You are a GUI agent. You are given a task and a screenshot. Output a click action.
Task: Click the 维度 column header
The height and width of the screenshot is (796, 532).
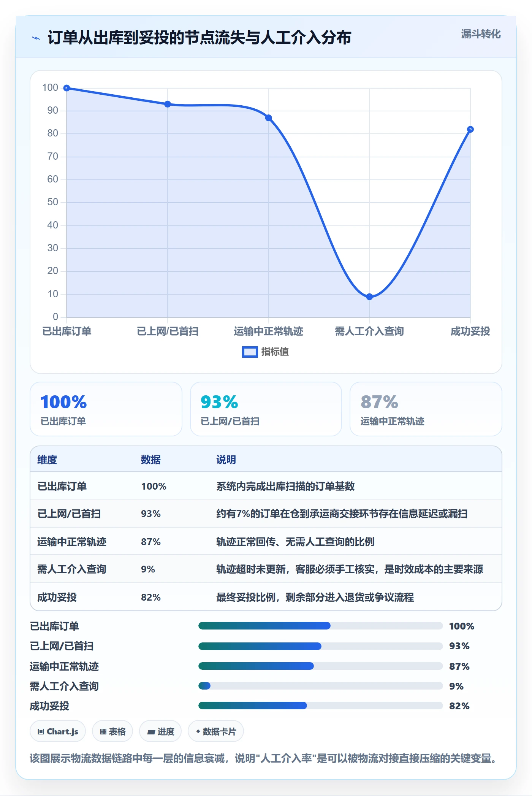pos(47,460)
